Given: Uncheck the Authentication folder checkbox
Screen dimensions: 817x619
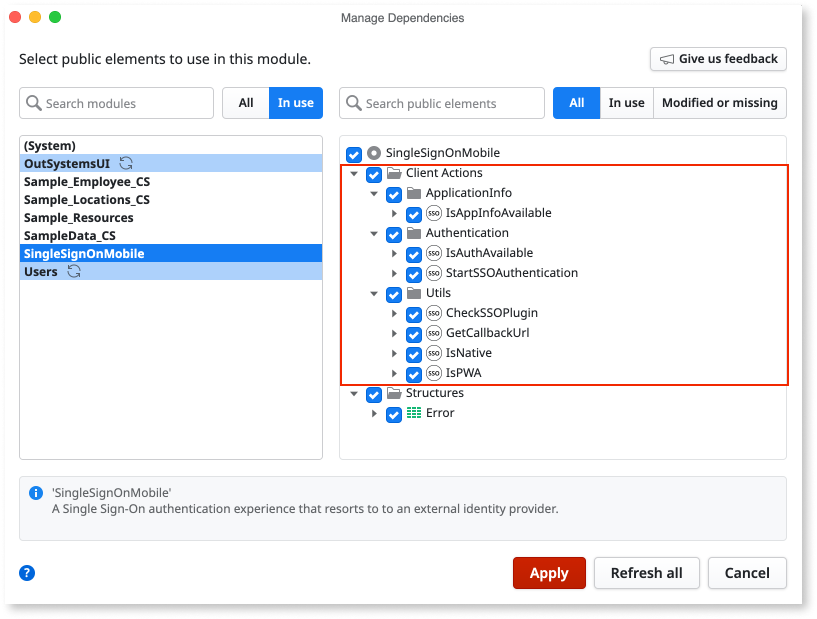Looking at the screenshot, I should (x=393, y=233).
